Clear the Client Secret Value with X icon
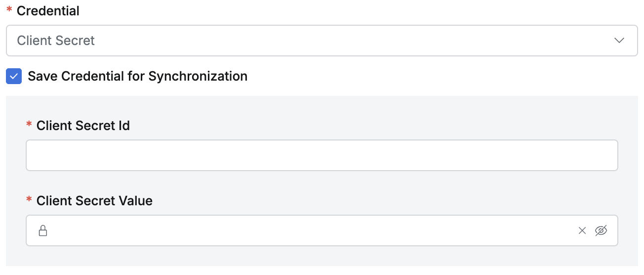Image resolution: width=644 pixels, height=275 pixels. (x=582, y=230)
